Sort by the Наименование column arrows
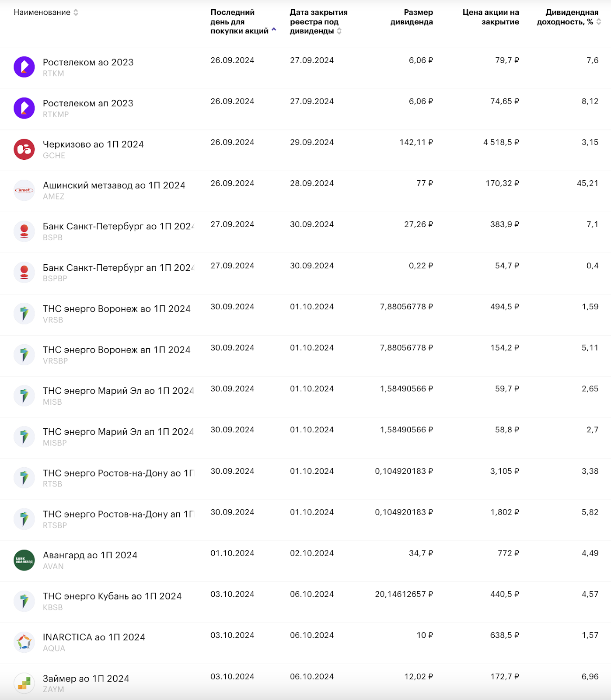The width and height of the screenshot is (611, 700). point(76,12)
